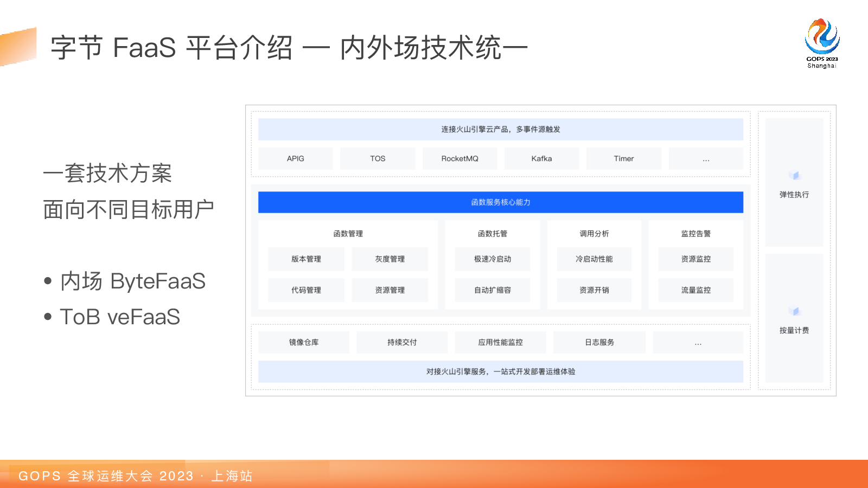868x488 pixels.
Task: Click the 日志服务 box
Action: [x=599, y=342]
